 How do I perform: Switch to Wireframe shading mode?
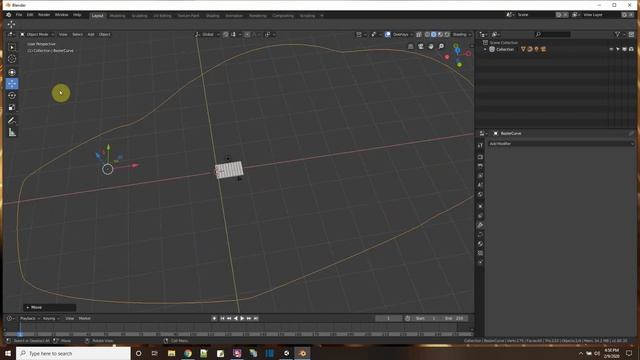pyautogui.click(x=427, y=34)
